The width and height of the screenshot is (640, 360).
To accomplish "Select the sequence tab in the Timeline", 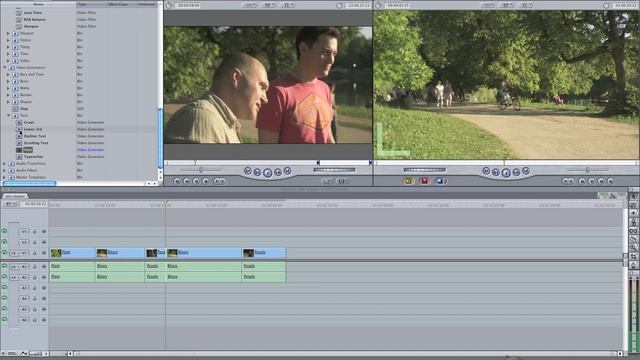I will (x=15, y=196).
